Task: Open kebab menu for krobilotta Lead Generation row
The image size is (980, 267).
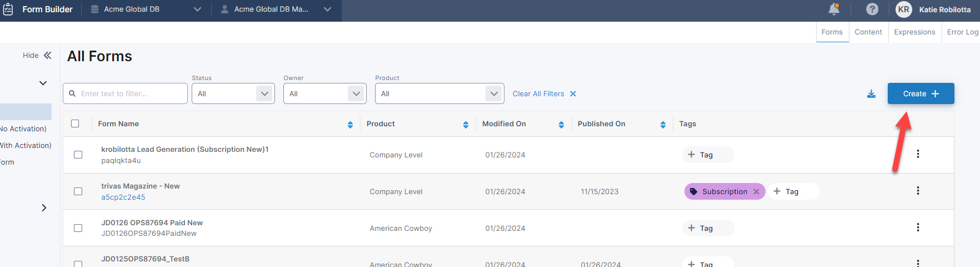Action: coord(918,154)
